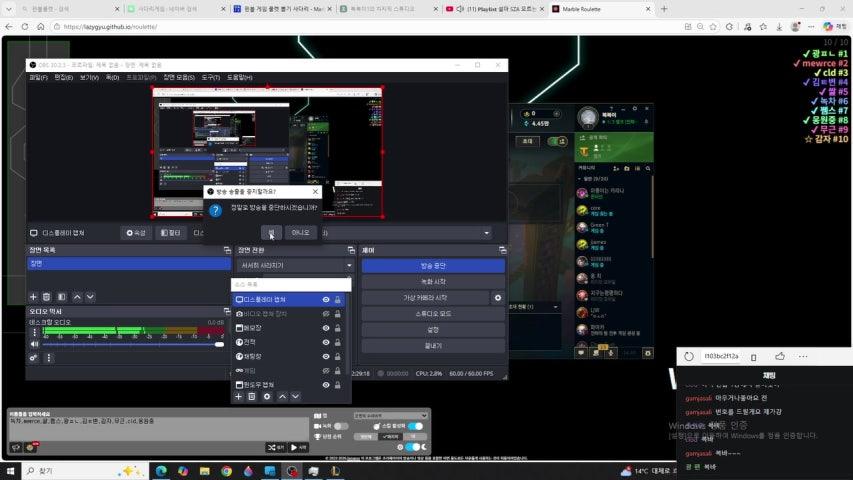Toggle lock on 윈도우 캡쳐 source

tap(338, 385)
